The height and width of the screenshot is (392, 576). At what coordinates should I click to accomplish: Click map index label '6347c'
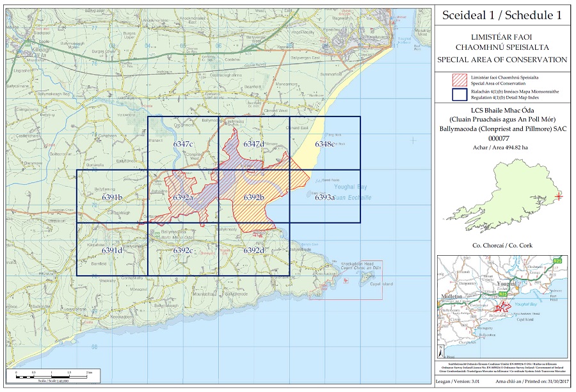(183, 144)
